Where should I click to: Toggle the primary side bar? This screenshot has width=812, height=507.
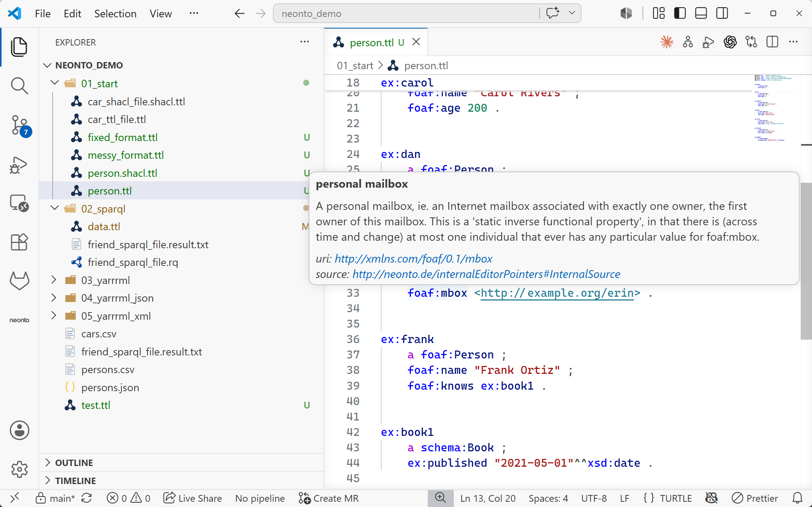coord(680,13)
